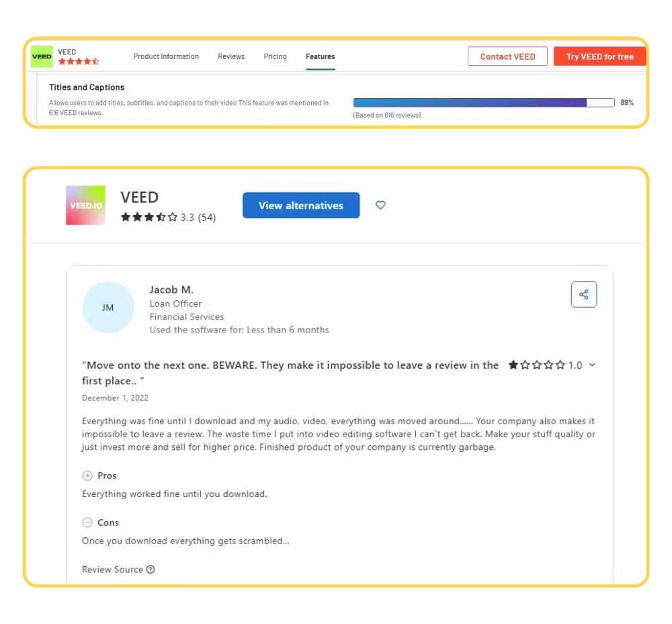
Task: Click the one-star review rating stars
Action: click(536, 365)
